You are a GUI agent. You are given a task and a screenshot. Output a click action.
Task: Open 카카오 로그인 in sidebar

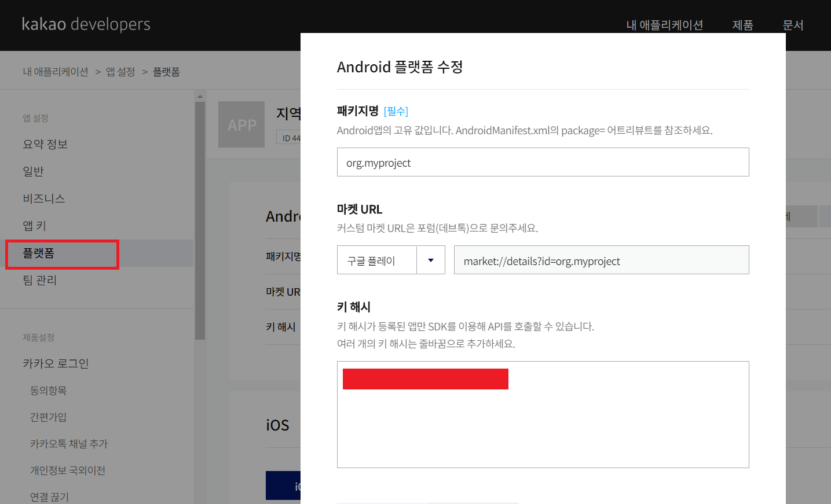coord(56,363)
